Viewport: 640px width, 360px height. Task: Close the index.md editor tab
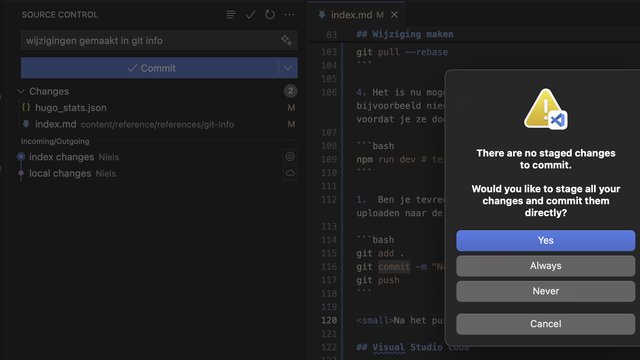(394, 15)
